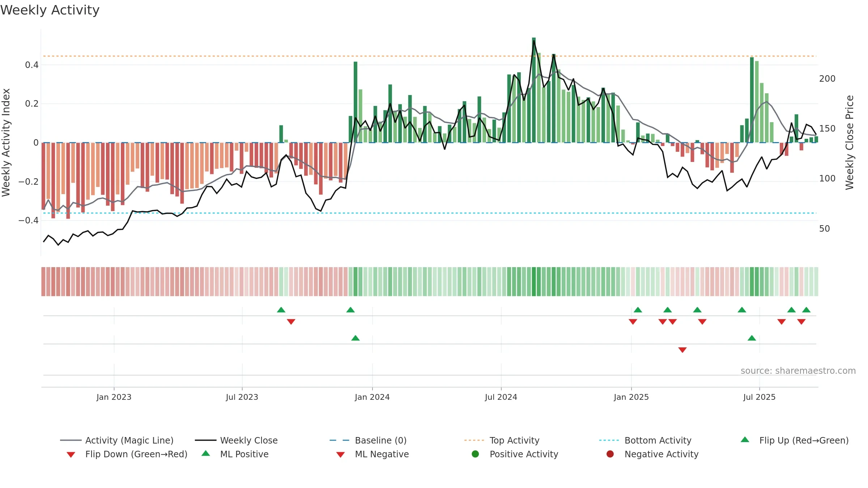
Task: Click the Top Activity orange dotted line swatch
Action: (x=474, y=440)
